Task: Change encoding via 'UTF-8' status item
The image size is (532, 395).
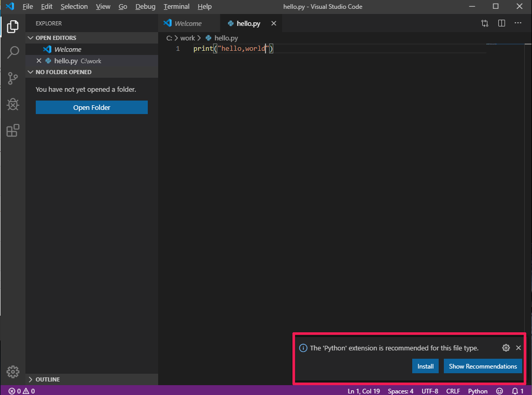Action: (430, 391)
